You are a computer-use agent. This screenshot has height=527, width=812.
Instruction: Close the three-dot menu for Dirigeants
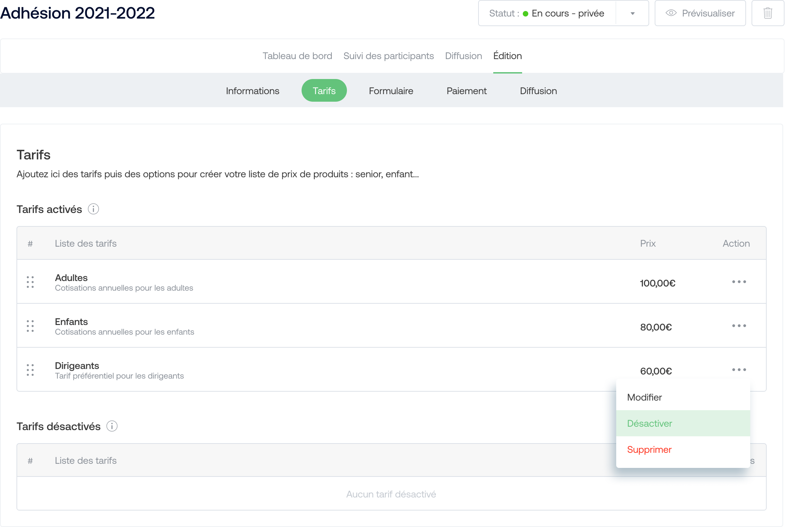click(739, 370)
